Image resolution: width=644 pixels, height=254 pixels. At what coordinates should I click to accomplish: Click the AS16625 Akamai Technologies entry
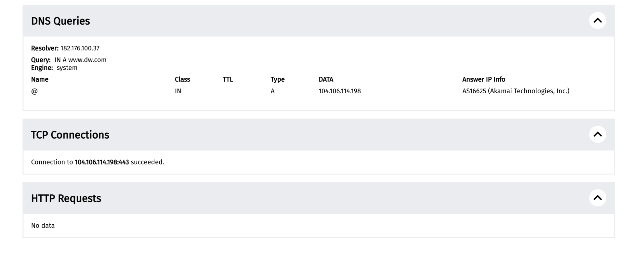click(x=515, y=91)
